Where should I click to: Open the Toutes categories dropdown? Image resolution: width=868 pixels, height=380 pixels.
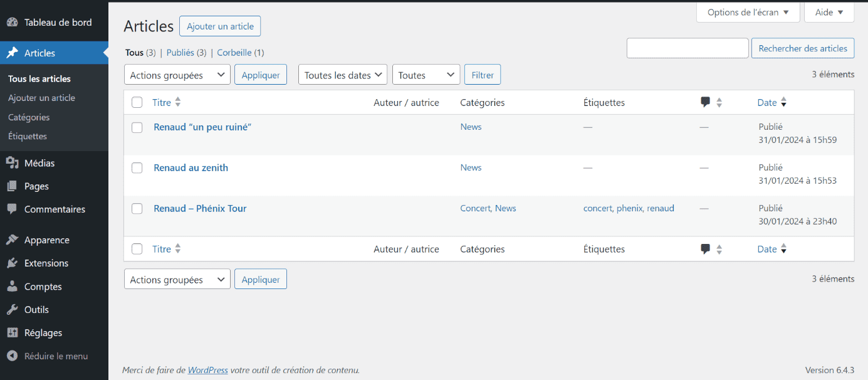click(x=426, y=75)
